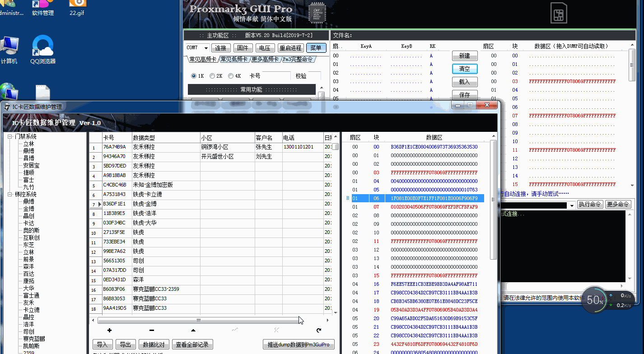Click the refresh records icon

319,331
